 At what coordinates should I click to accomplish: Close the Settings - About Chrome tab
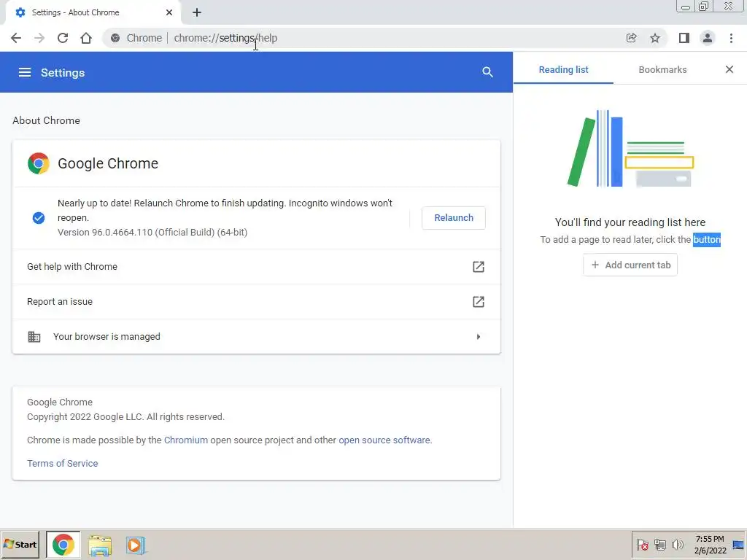[169, 12]
